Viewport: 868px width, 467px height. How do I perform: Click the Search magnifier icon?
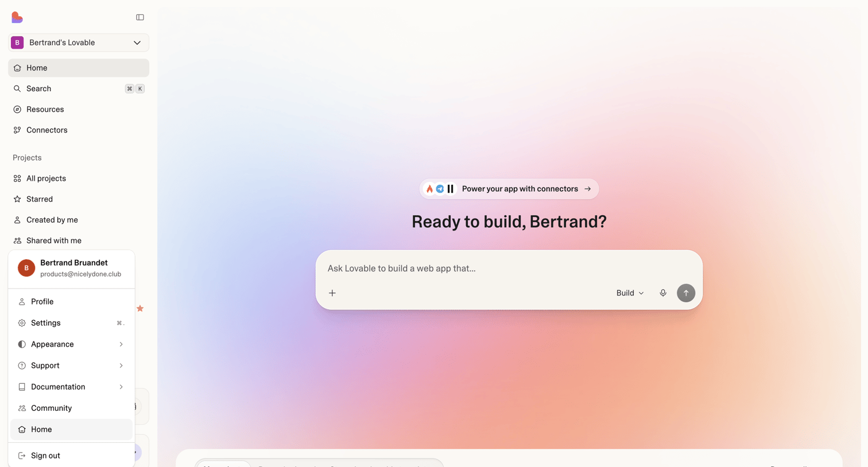click(x=17, y=88)
